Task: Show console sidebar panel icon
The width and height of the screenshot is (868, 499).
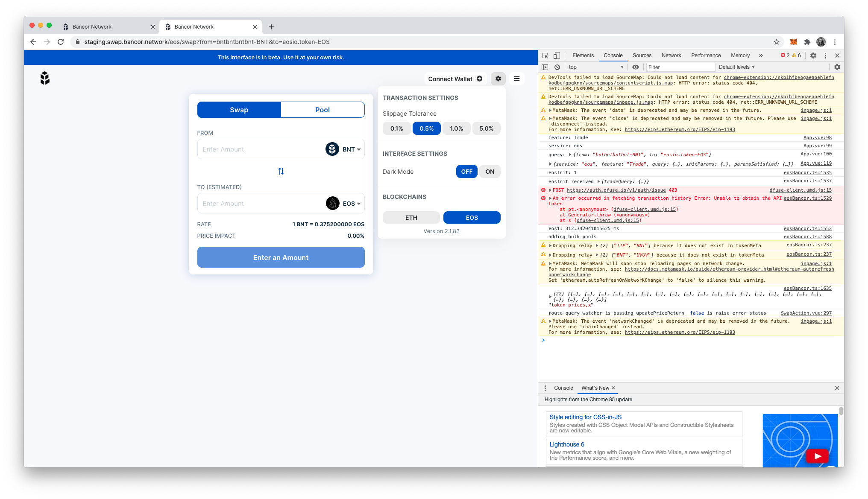Action: click(545, 67)
